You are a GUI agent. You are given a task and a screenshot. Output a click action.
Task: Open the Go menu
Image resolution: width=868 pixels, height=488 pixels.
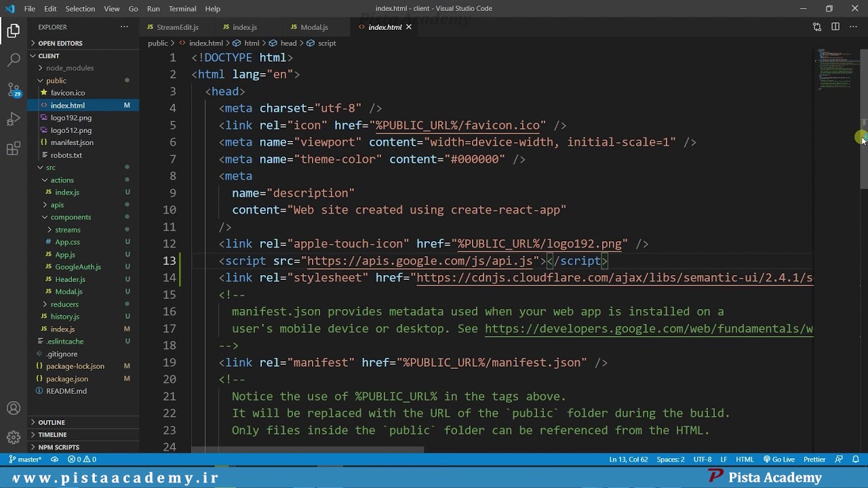(134, 9)
